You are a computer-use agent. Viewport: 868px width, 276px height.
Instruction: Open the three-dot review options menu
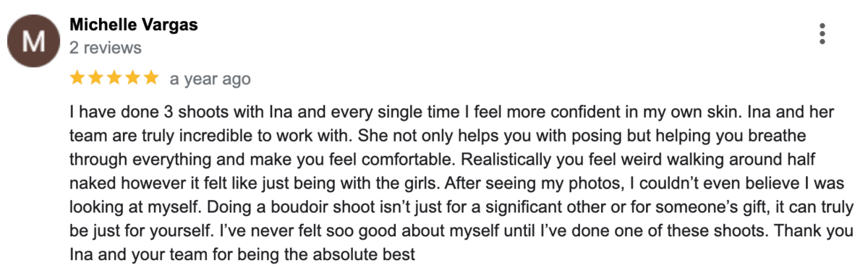click(x=822, y=34)
